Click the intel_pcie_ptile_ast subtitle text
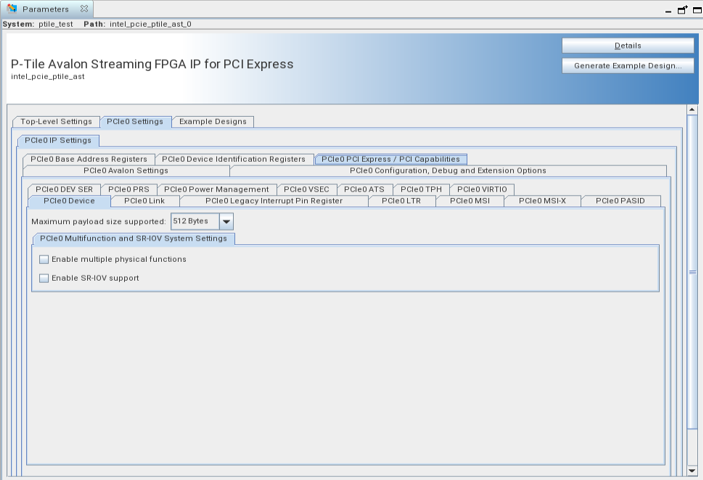The width and height of the screenshot is (703, 480). coord(48,76)
